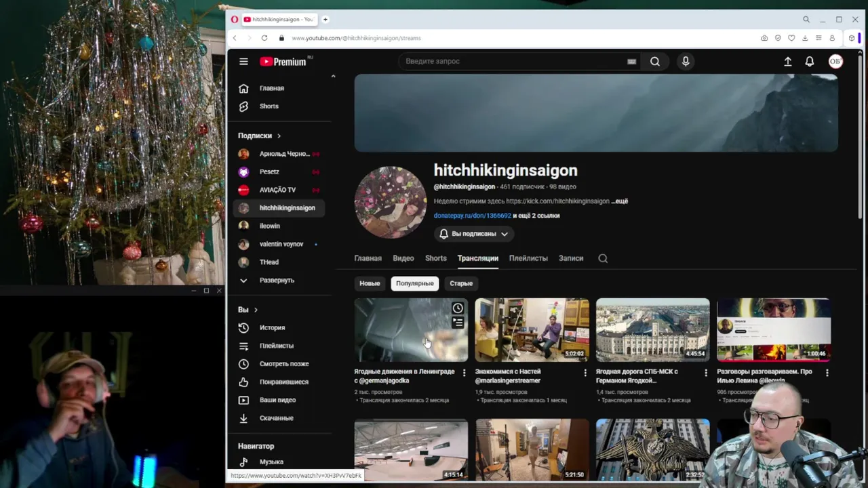Open Вы подписаны subscription dropdown
868x488 pixels.
click(474, 234)
